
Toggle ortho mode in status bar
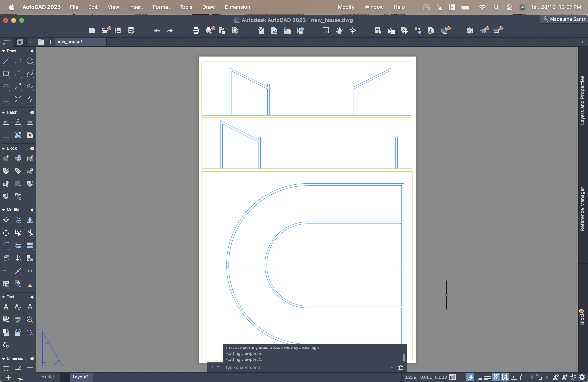[x=461, y=377]
